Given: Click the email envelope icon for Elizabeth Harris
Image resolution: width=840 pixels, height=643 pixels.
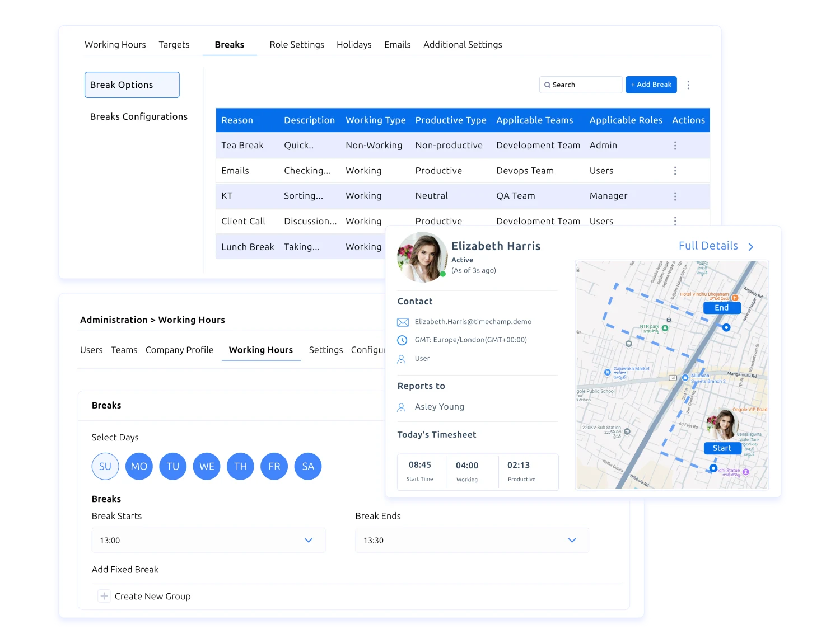Looking at the screenshot, I should tap(403, 322).
